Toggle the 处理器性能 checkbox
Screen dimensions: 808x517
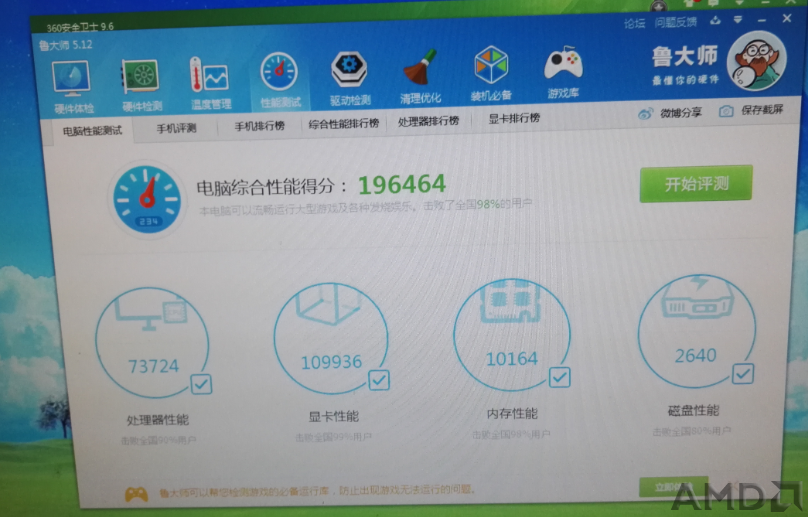(201, 384)
